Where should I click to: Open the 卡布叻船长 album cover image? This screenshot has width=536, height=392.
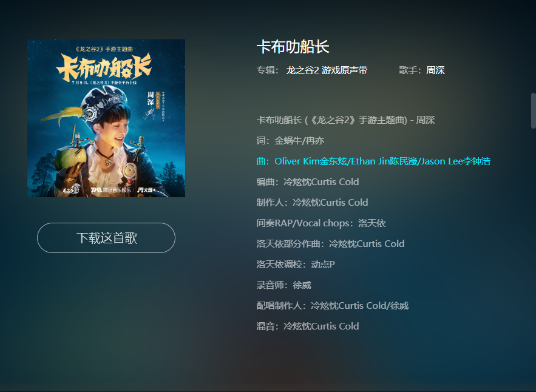tap(106, 118)
